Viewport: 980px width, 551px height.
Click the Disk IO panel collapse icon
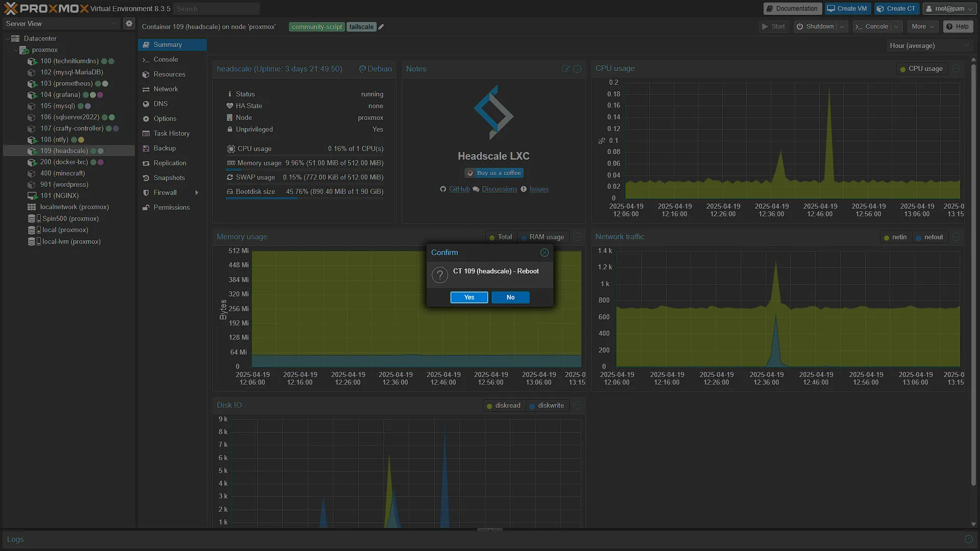[577, 405]
